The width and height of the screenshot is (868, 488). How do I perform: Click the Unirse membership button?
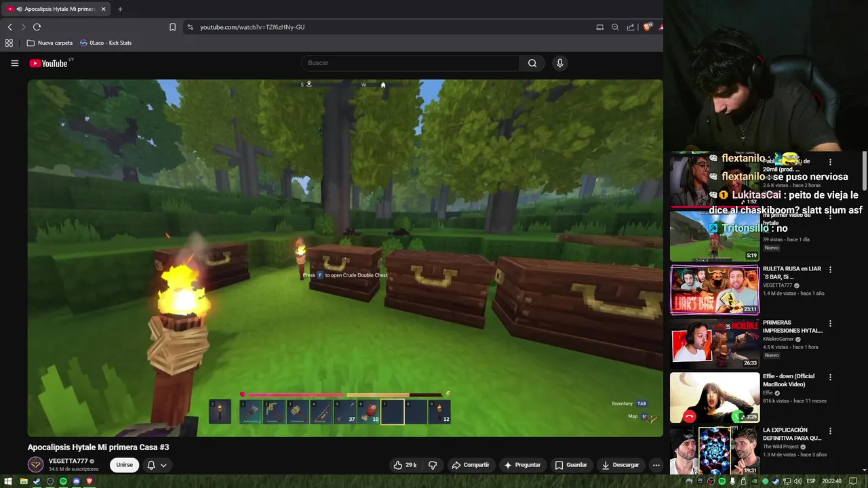(124, 465)
